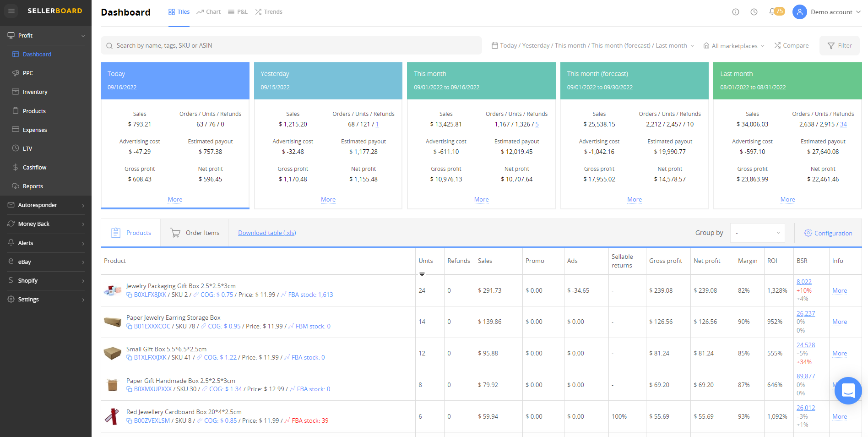Click More in the Yesterday tile
The image size is (868, 437).
[328, 199]
